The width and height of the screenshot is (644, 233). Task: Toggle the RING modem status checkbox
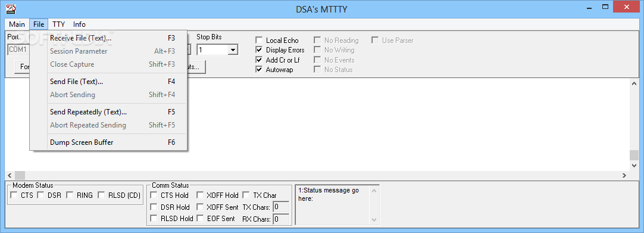[x=70, y=195]
